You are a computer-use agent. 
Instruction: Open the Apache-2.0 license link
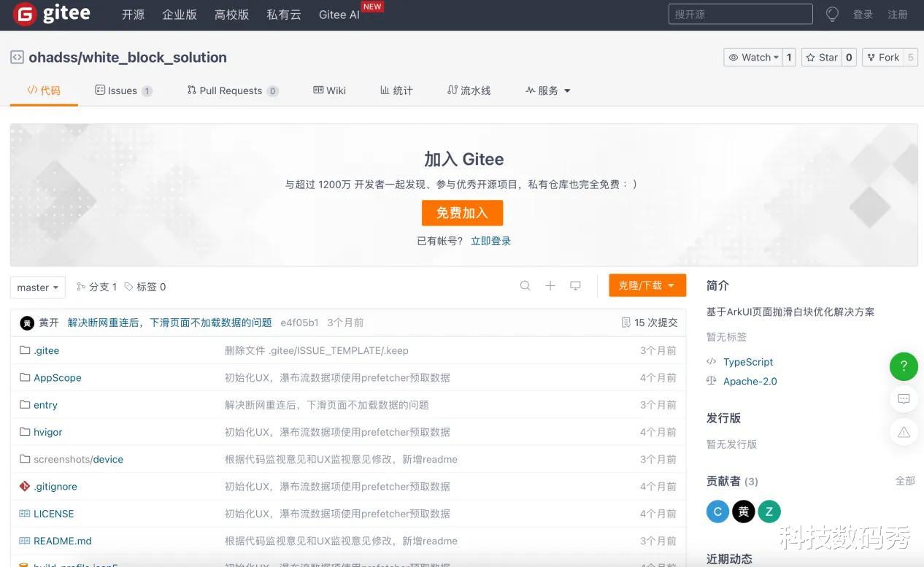[750, 381]
